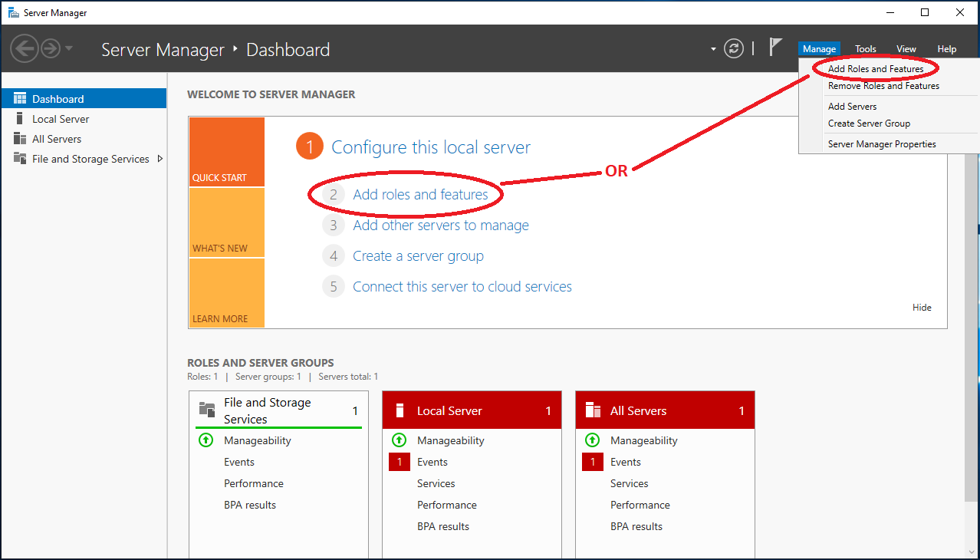Click the Forward navigation arrow

(x=51, y=49)
